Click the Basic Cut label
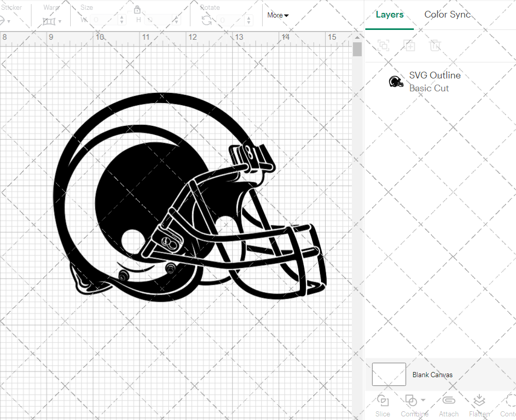 pyautogui.click(x=429, y=88)
